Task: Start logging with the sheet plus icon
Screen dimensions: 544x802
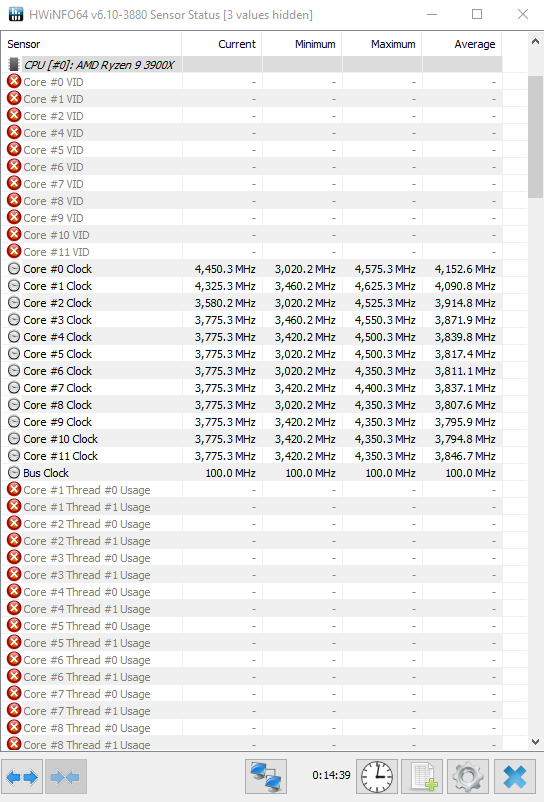Action: [x=422, y=777]
